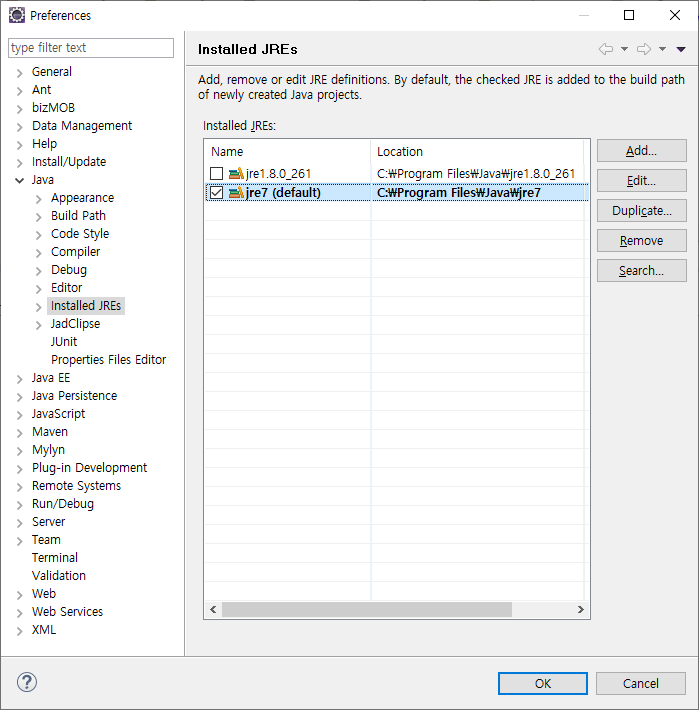Collapse the Java tree node
The height and width of the screenshot is (710, 699).
pyautogui.click(x=19, y=181)
